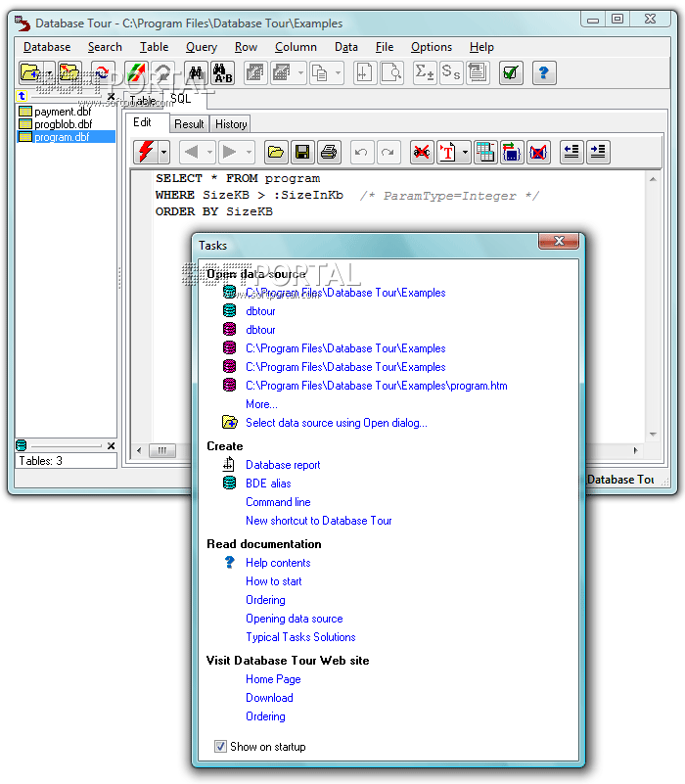Expand the Execute query dropdown arrow
The width and height of the screenshot is (685, 784).
(x=164, y=152)
